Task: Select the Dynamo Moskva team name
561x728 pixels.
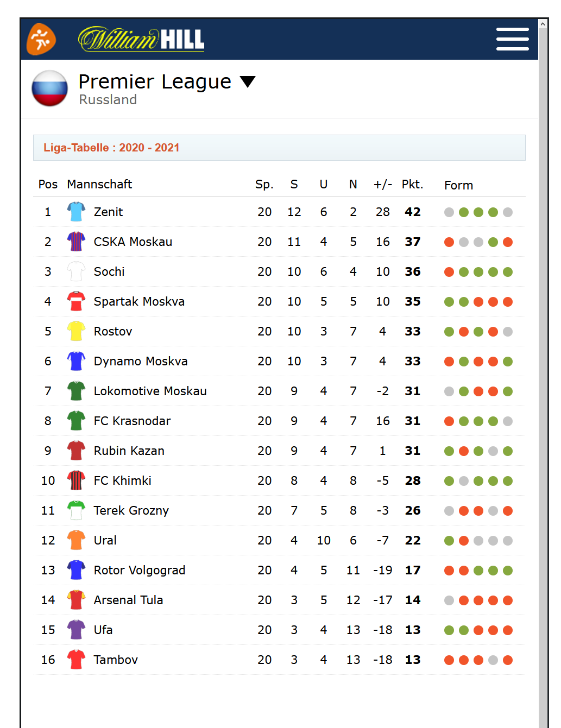Action: coord(141,361)
